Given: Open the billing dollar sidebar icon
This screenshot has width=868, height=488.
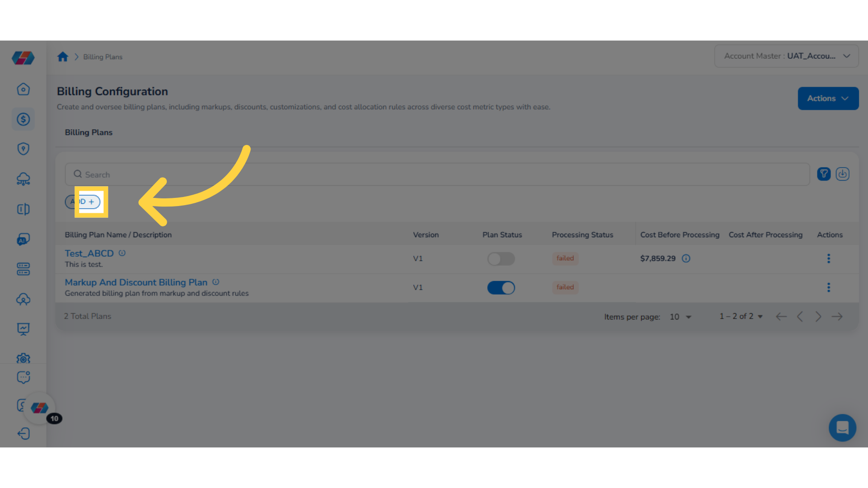Looking at the screenshot, I should point(23,119).
